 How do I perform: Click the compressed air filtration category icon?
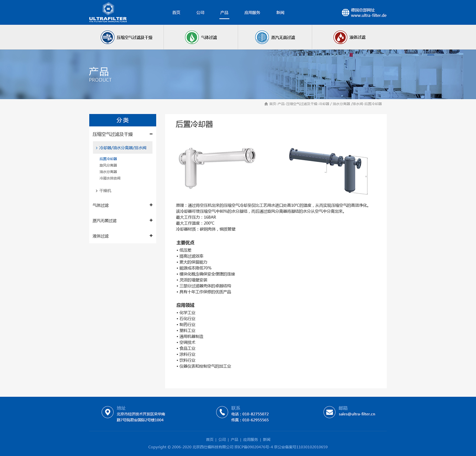click(107, 38)
